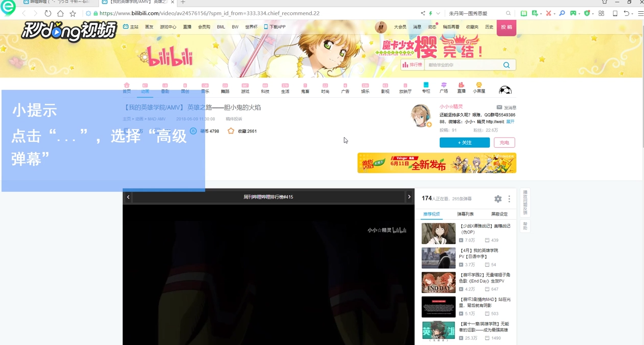Image resolution: width=644 pixels, height=345 pixels.
Task: Select the 国创 category
Action: pos(185,89)
